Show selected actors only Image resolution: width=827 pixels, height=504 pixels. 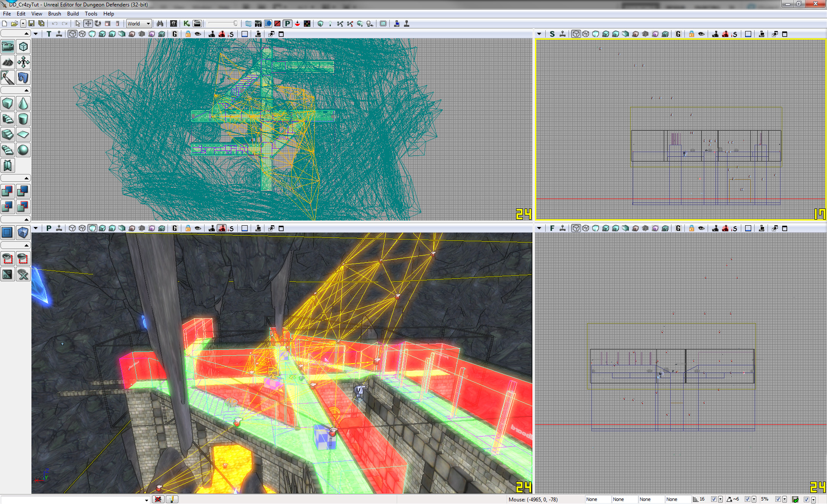[x=8, y=258]
